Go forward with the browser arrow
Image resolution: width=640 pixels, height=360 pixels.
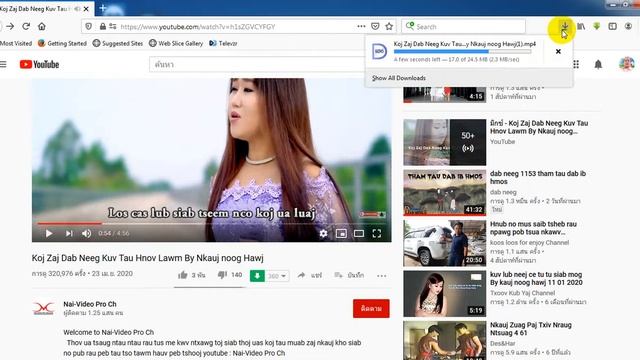coord(10,27)
